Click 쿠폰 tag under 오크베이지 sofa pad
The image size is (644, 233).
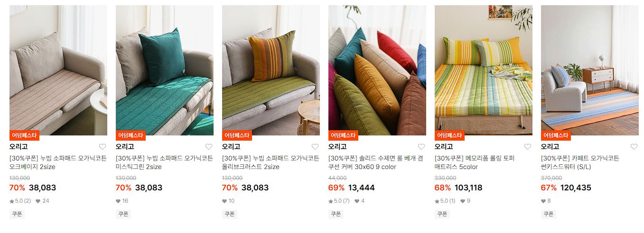point(17,214)
